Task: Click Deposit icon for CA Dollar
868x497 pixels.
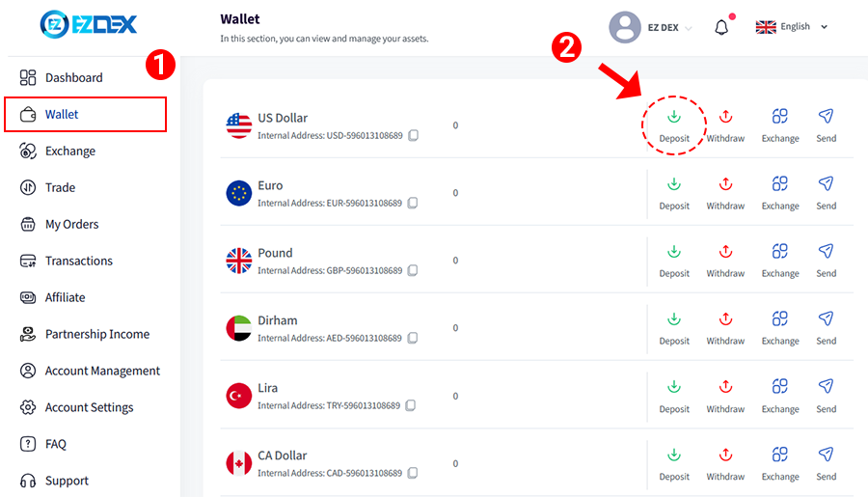Action: click(x=674, y=455)
